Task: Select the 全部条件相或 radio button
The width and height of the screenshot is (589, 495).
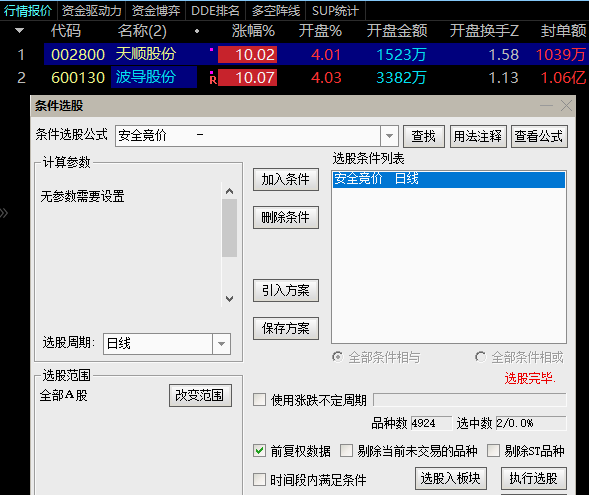Action: coord(480,357)
